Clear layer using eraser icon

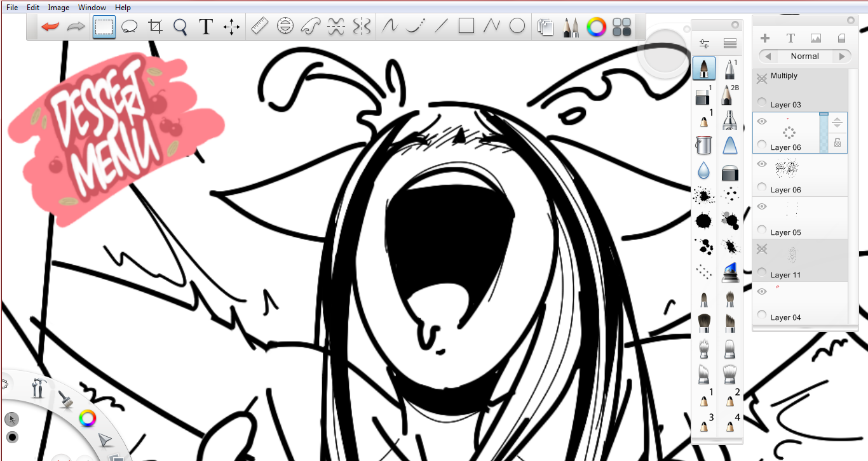tap(842, 39)
